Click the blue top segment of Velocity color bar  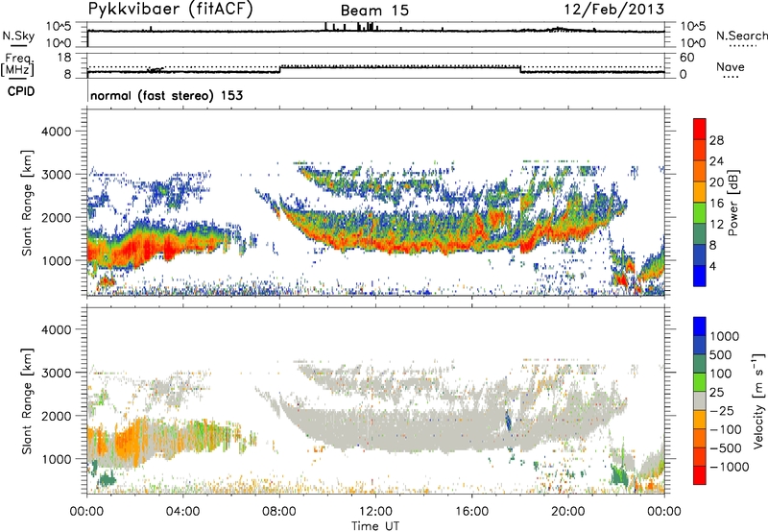pos(700,326)
